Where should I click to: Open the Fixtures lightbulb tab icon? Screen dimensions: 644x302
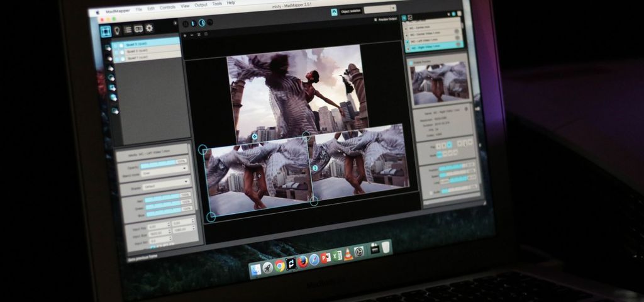click(x=117, y=30)
